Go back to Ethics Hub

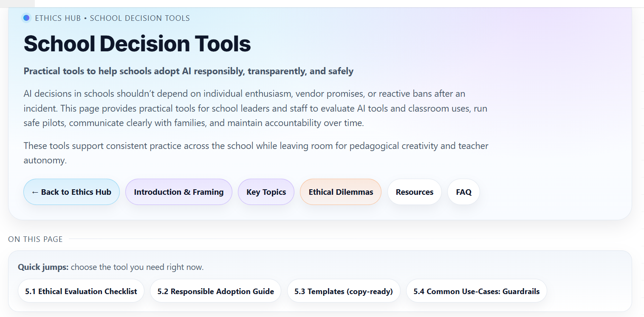[x=71, y=192]
